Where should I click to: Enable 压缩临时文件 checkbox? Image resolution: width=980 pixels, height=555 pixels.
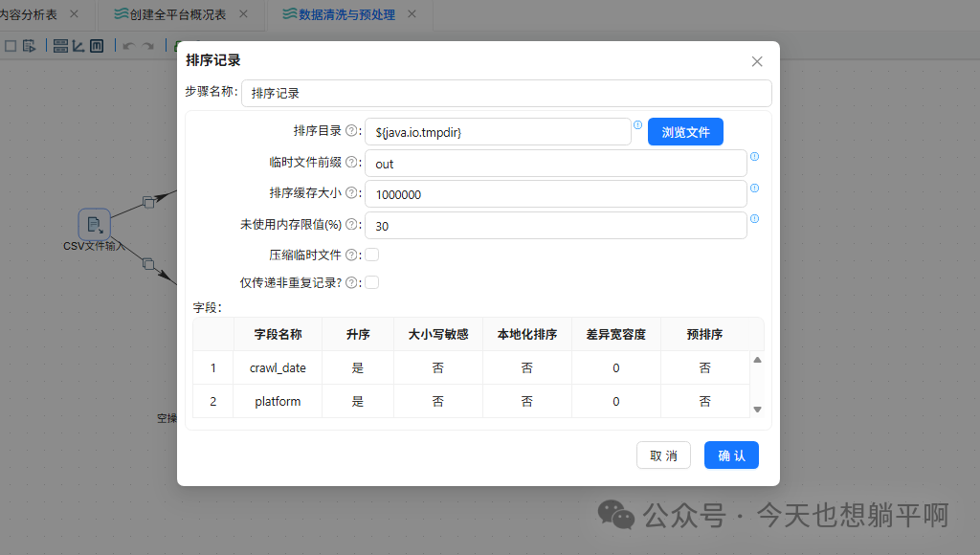tap(372, 255)
